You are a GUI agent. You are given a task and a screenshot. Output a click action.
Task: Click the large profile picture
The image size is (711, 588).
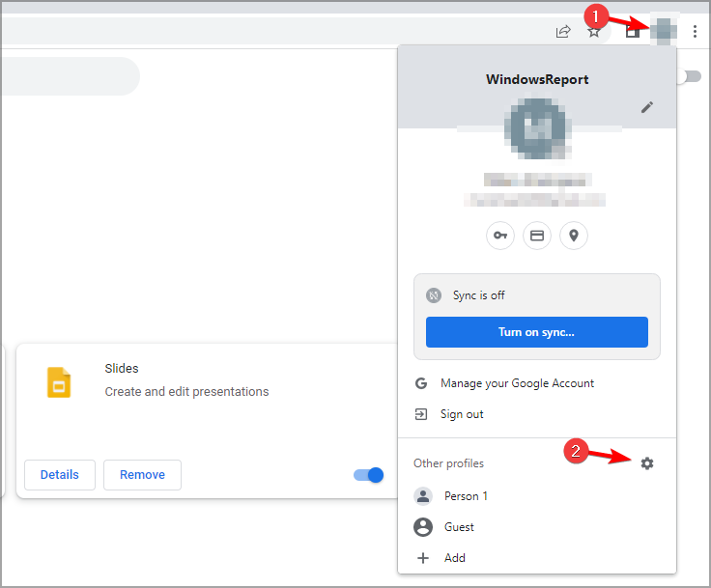click(x=538, y=128)
